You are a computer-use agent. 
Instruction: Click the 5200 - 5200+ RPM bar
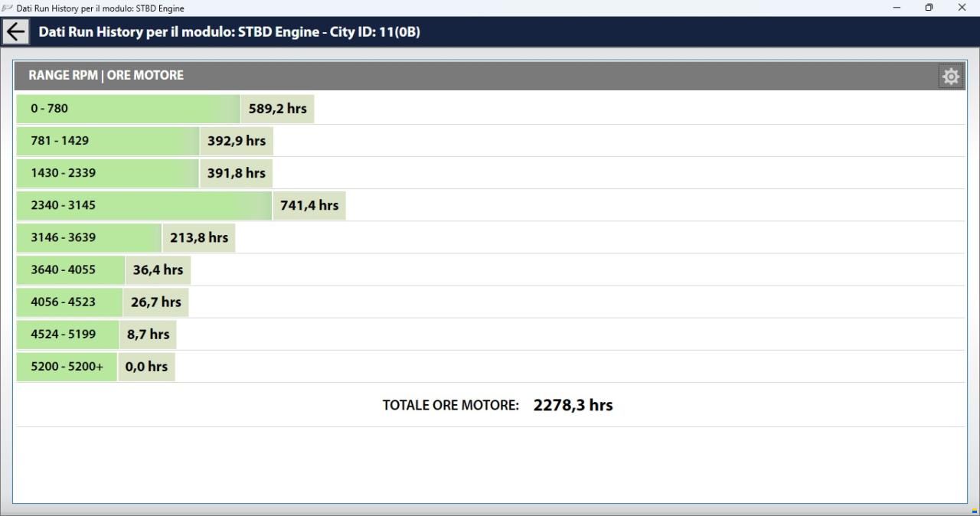coord(67,366)
